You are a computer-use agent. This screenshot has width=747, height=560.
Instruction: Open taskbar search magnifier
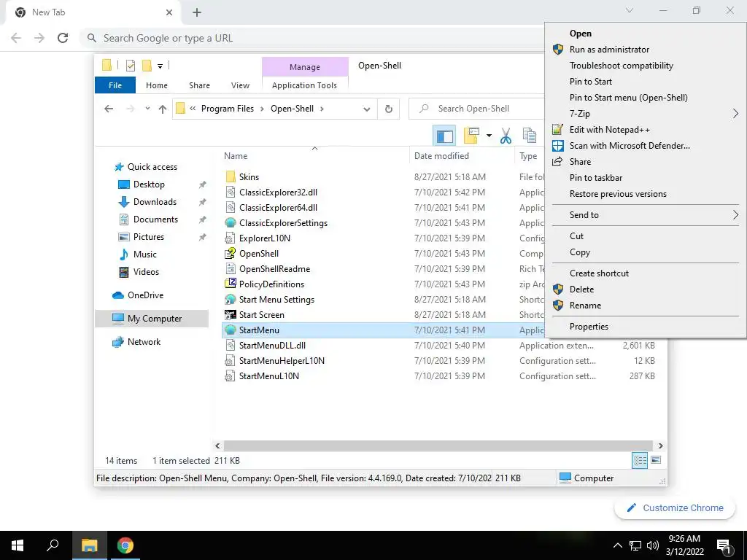(x=53, y=545)
